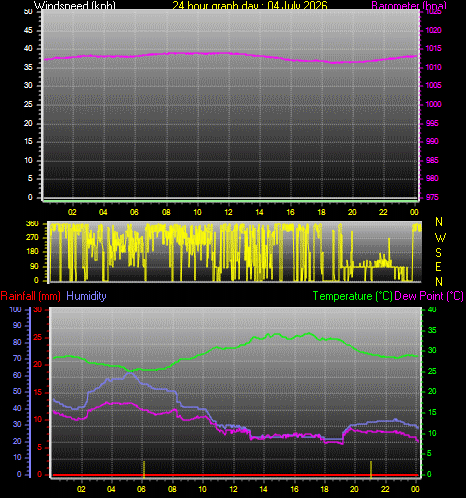Select the "Dew Point (°C)" legend label
Image resolution: width=466 pixels, height=498 pixels.
point(429,296)
